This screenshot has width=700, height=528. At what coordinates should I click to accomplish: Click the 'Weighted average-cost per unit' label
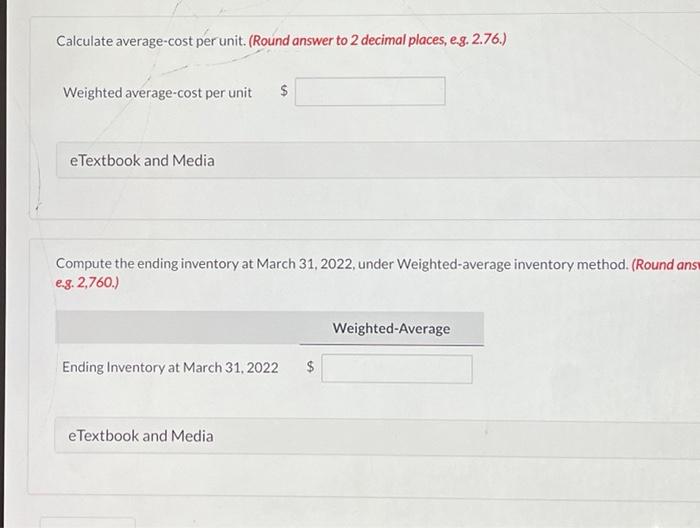coord(158,93)
